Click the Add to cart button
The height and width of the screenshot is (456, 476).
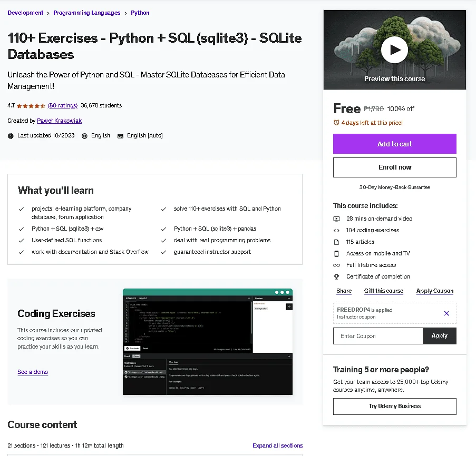[x=395, y=144]
